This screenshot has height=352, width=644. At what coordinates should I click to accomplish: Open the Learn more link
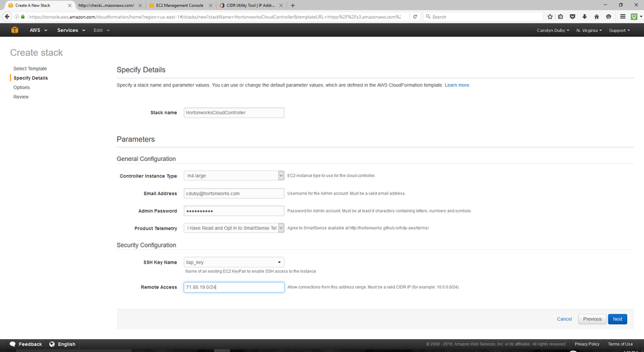pyautogui.click(x=457, y=85)
